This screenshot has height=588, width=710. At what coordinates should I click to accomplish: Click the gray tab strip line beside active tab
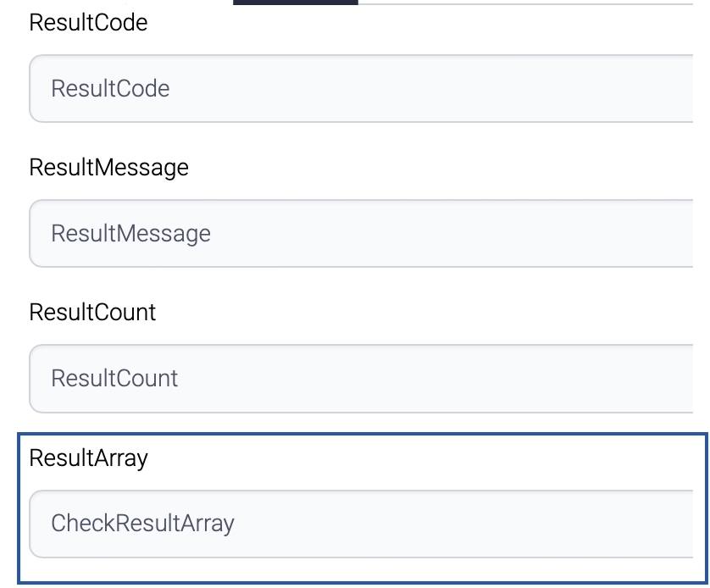[x=525, y=3]
